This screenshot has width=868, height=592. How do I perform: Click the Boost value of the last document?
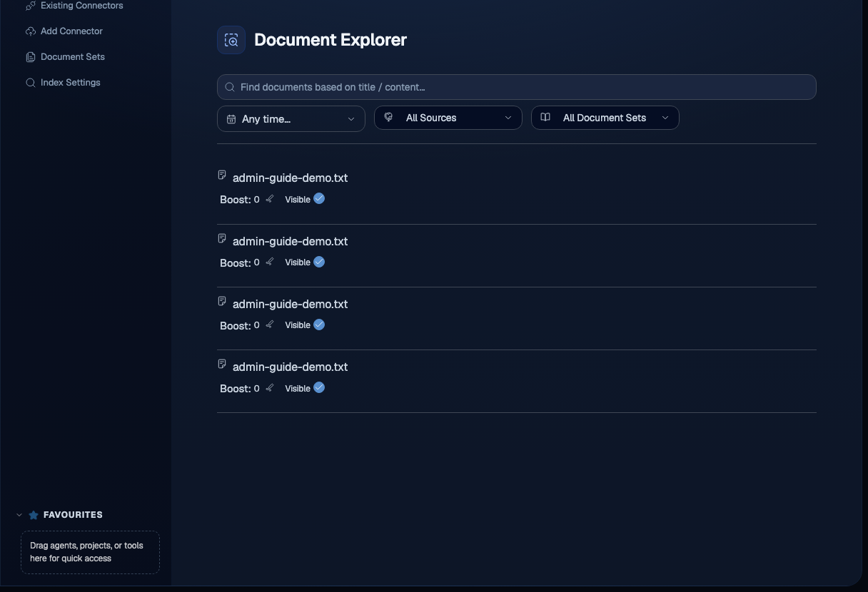point(257,389)
